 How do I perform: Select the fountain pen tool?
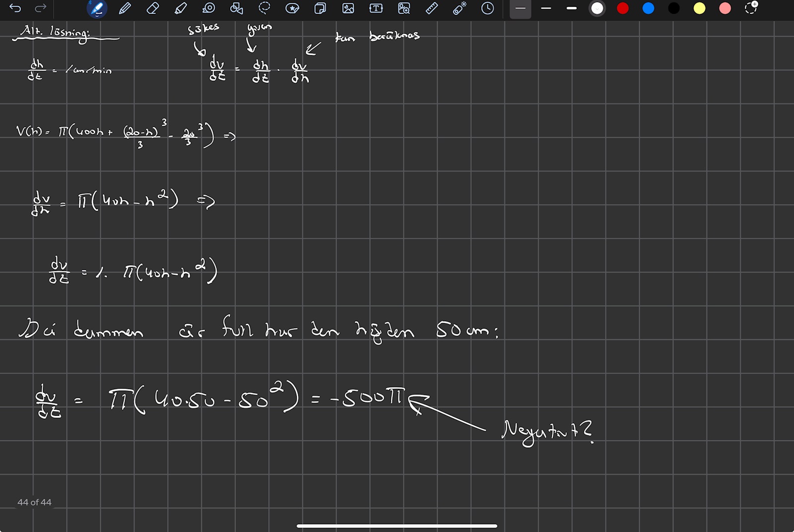point(97,8)
